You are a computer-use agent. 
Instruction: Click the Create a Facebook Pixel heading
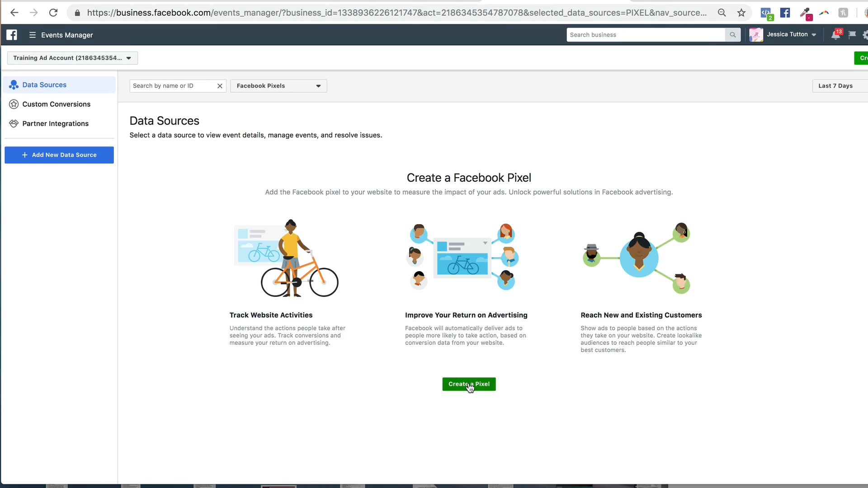(x=469, y=178)
